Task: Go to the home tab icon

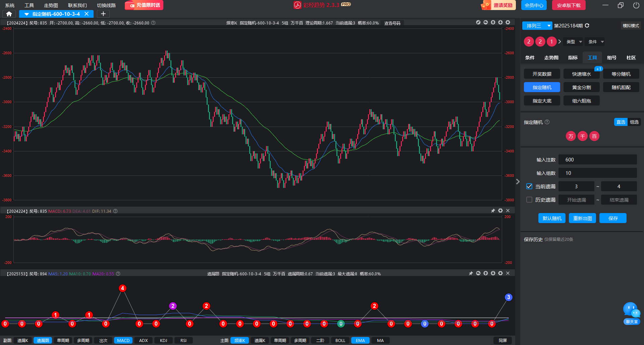Action: (9, 14)
